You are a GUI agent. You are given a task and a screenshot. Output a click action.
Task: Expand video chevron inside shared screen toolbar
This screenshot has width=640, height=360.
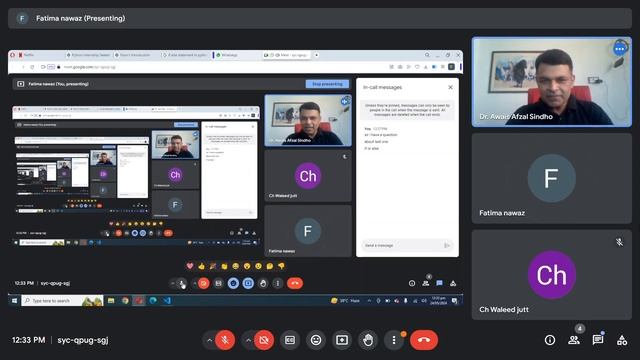pos(195,283)
